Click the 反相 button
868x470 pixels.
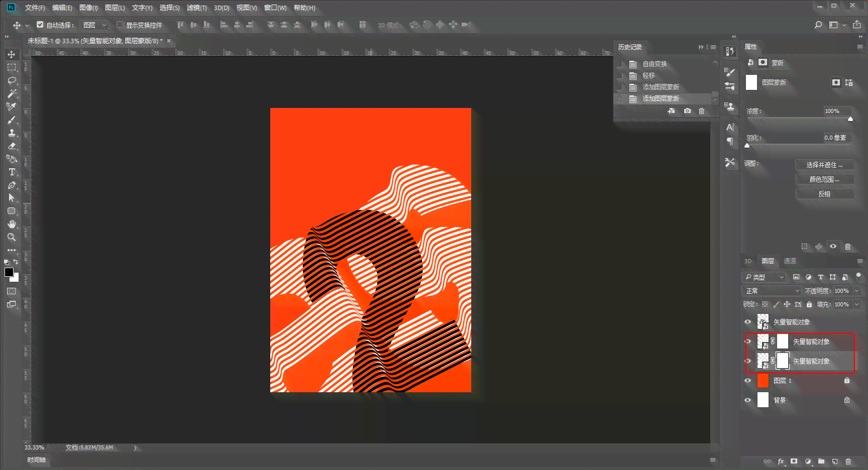824,194
